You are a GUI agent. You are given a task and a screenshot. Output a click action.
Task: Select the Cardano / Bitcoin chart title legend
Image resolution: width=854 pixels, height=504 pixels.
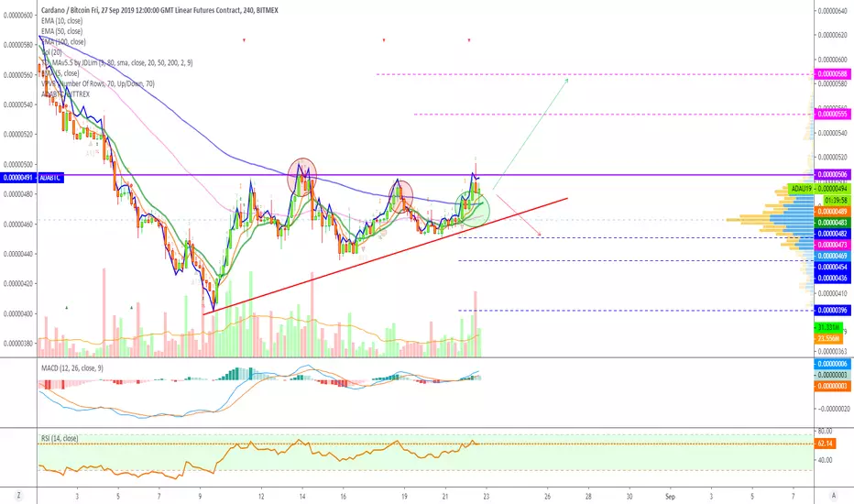[x=159, y=10]
